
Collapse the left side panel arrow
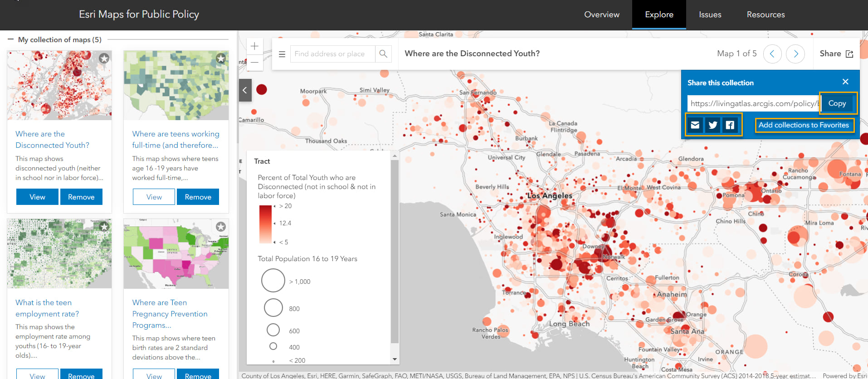pyautogui.click(x=245, y=90)
